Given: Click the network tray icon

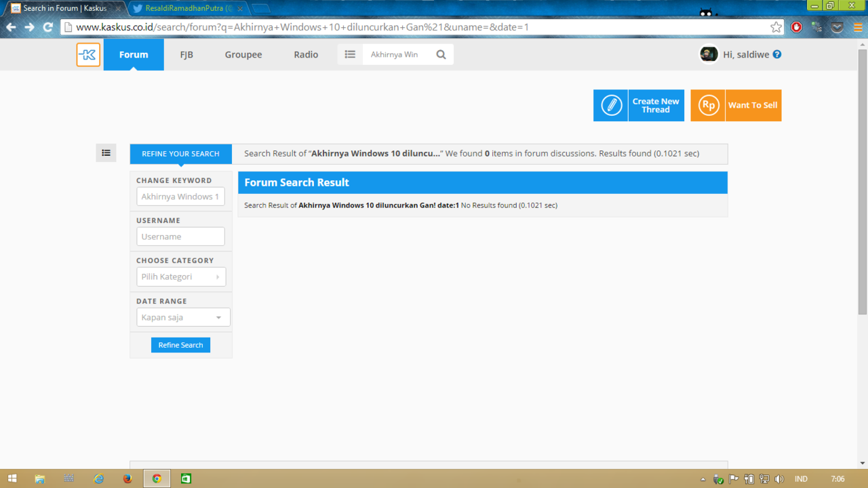Looking at the screenshot, I should point(764,479).
